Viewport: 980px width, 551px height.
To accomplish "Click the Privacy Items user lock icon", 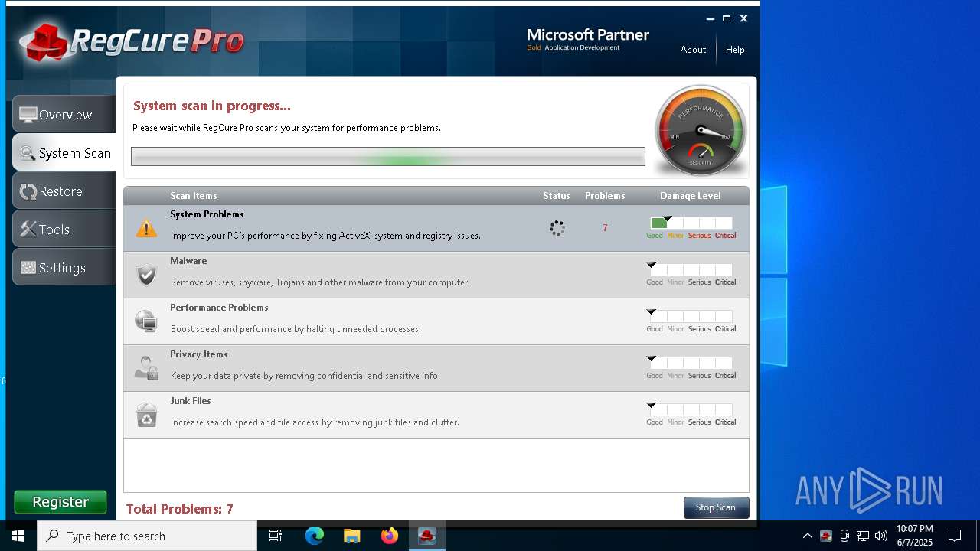I will (x=146, y=368).
